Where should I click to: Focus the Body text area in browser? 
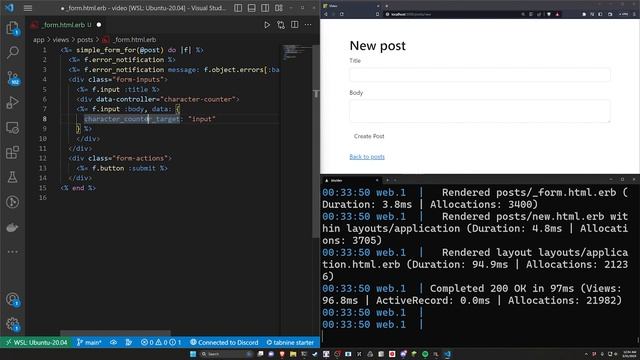pos(480,111)
